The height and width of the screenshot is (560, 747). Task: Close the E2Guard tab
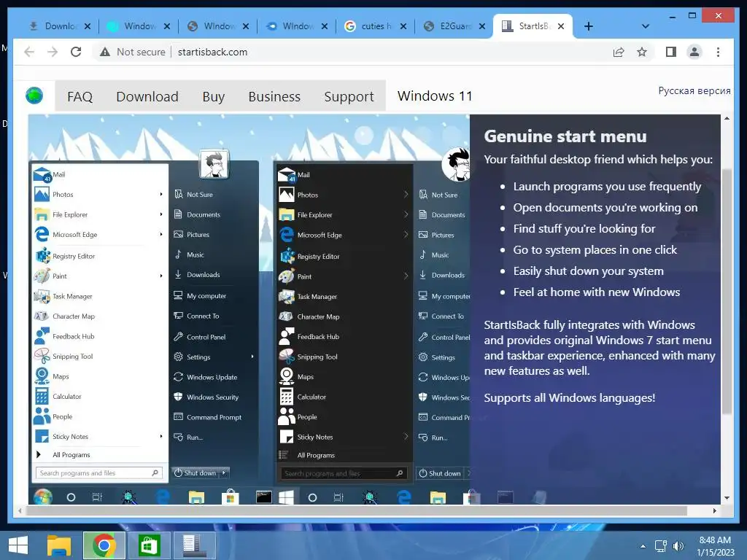[x=482, y=26]
